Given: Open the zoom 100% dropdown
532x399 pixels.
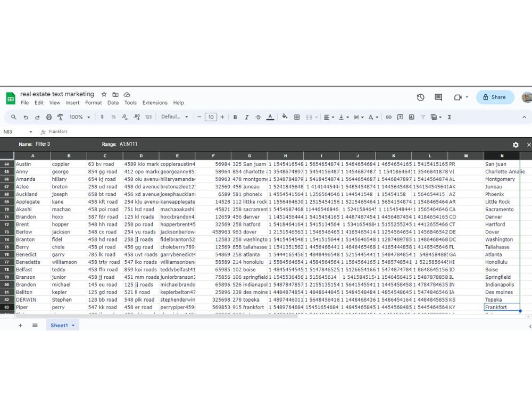Looking at the screenshot, I should coord(79,117).
